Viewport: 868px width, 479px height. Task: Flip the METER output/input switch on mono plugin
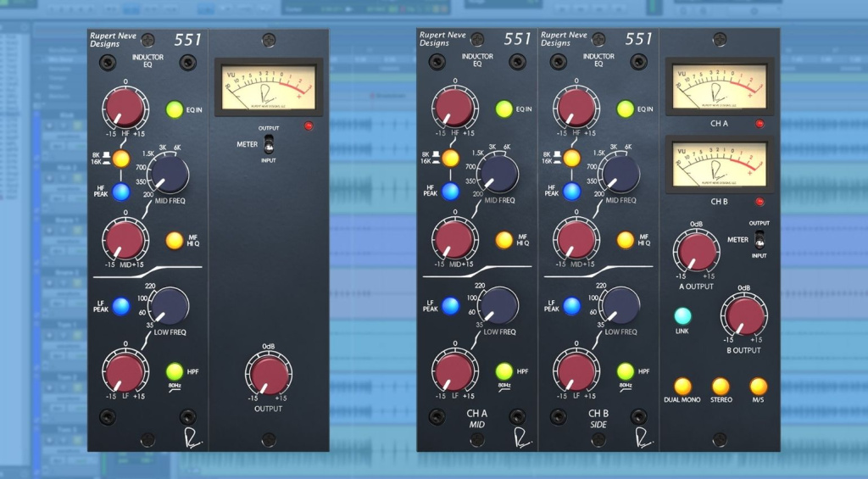coord(269,144)
